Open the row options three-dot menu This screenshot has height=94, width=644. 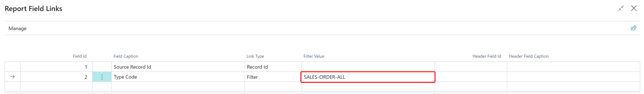[102, 77]
